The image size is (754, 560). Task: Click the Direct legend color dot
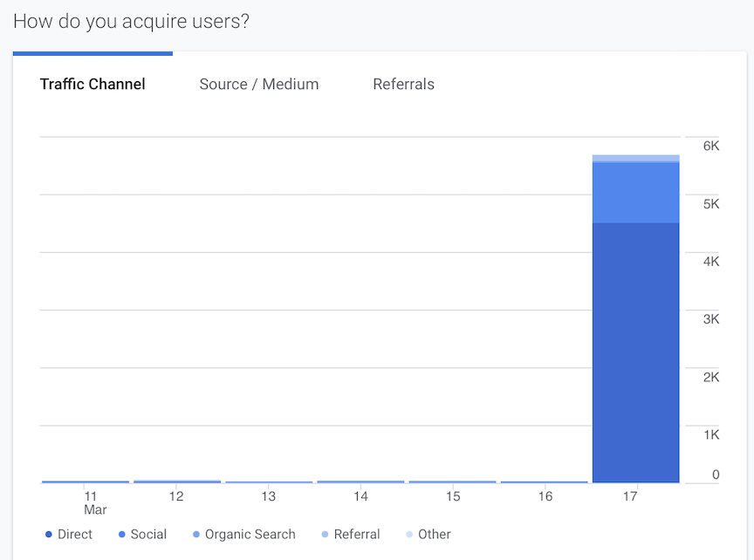(x=49, y=535)
